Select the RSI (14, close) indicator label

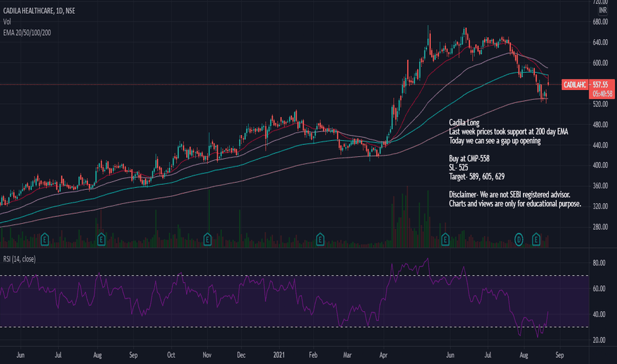point(19,259)
